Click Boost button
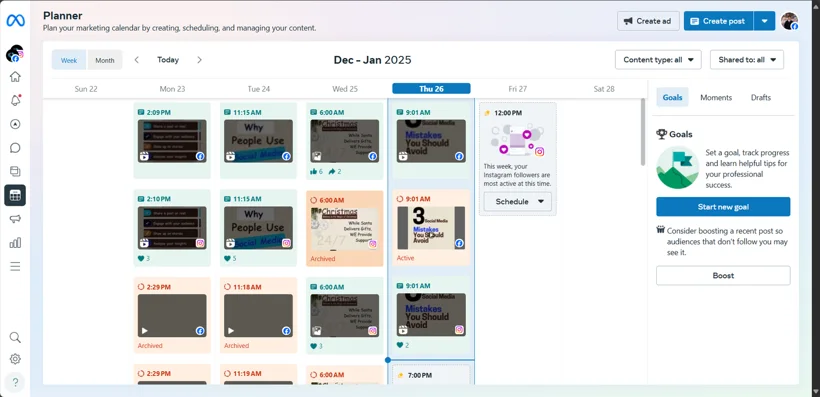 tap(723, 275)
